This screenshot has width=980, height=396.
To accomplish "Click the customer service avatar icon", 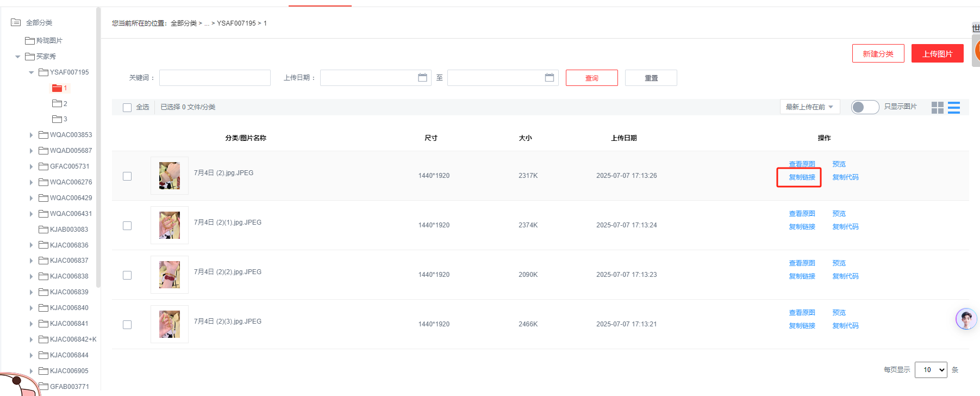I will [966, 319].
